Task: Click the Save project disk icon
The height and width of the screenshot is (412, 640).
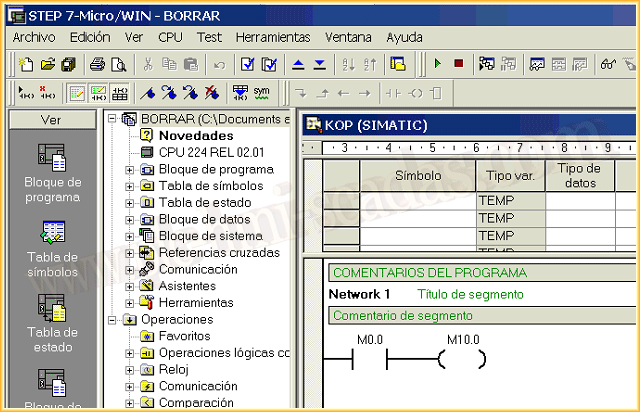Action: click(x=68, y=64)
